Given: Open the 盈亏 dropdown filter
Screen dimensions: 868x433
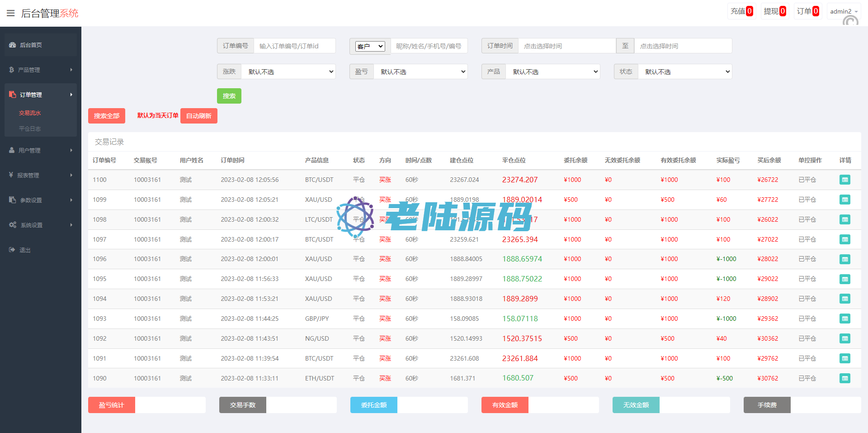Looking at the screenshot, I should tap(420, 71).
